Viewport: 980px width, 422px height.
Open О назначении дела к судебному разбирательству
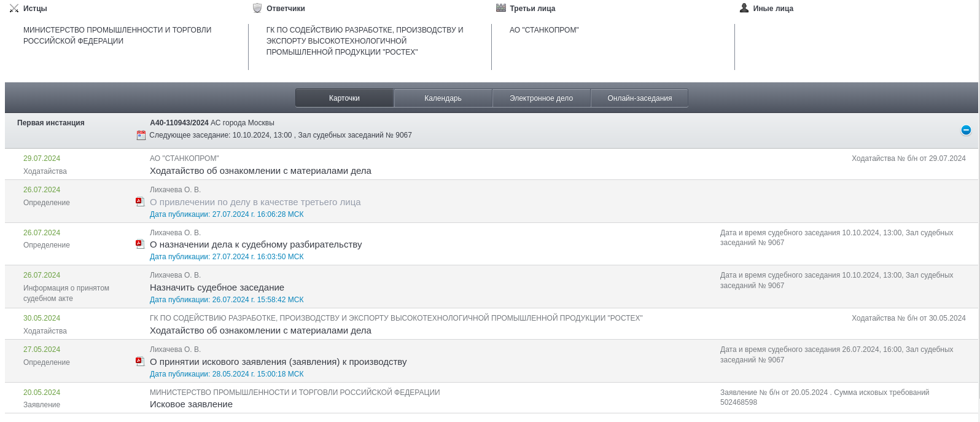255,244
